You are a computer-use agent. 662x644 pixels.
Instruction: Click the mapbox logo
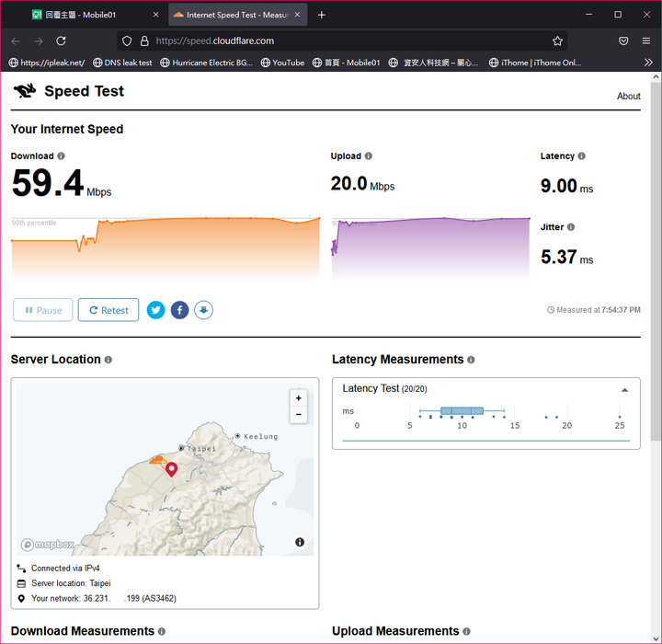(48, 545)
